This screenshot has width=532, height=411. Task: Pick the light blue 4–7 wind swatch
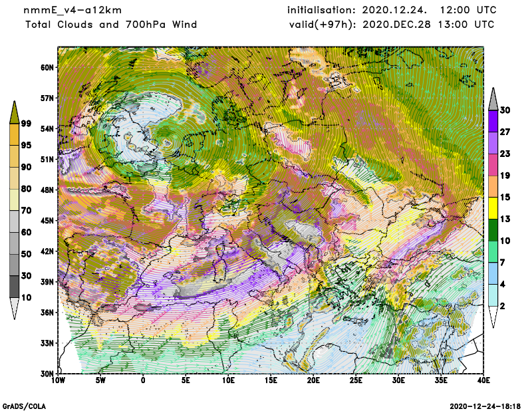[493, 273]
